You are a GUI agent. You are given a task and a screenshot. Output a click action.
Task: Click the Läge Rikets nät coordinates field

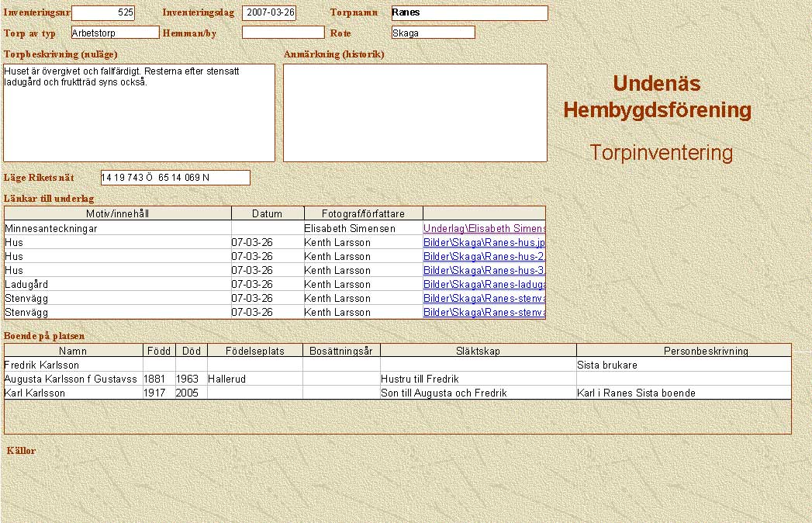coord(175,178)
